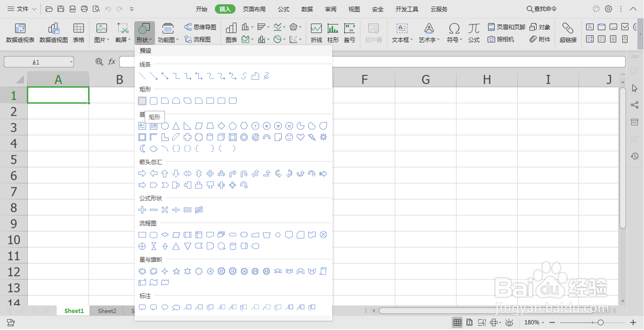Open the 视图 tab
The width and height of the screenshot is (644, 330).
(354, 9)
